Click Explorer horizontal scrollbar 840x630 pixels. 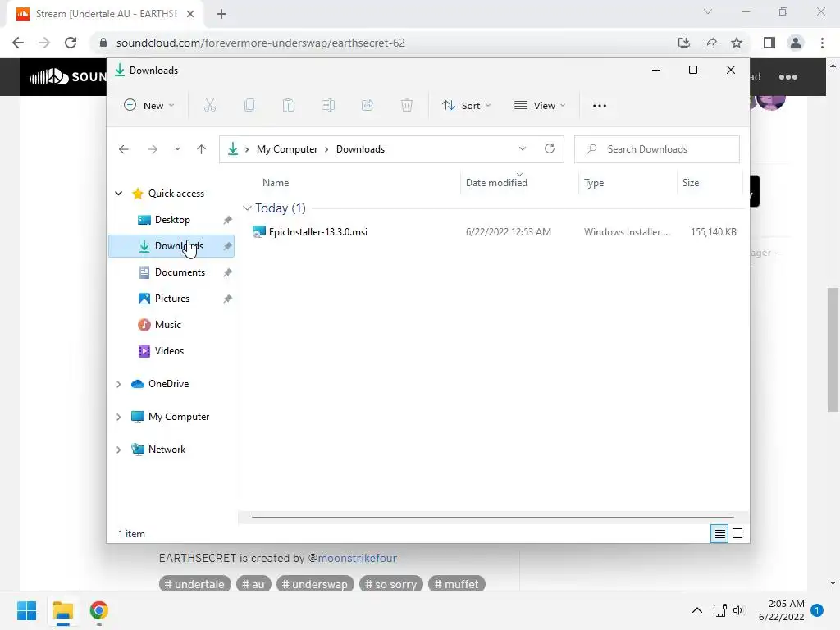(x=492, y=518)
